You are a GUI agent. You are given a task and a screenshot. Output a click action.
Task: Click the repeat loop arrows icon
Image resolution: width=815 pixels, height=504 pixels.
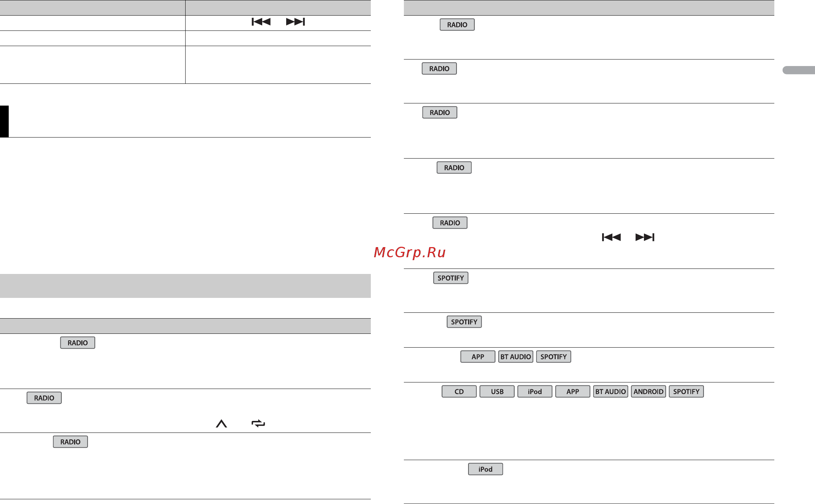pyautogui.click(x=258, y=423)
